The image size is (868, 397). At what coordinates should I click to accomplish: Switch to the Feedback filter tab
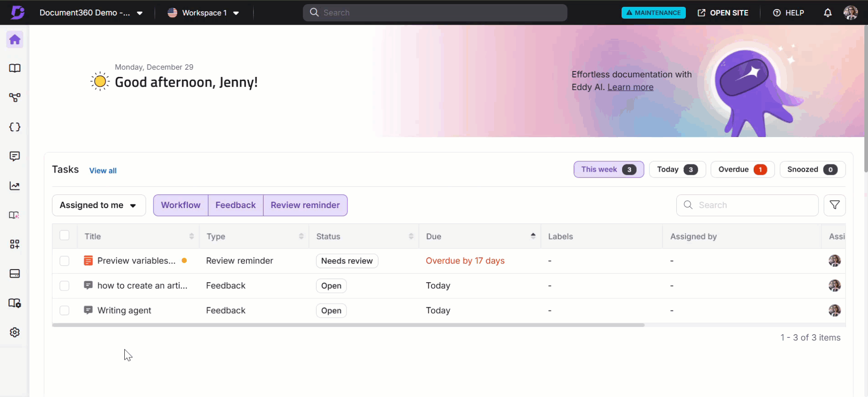pos(235,205)
